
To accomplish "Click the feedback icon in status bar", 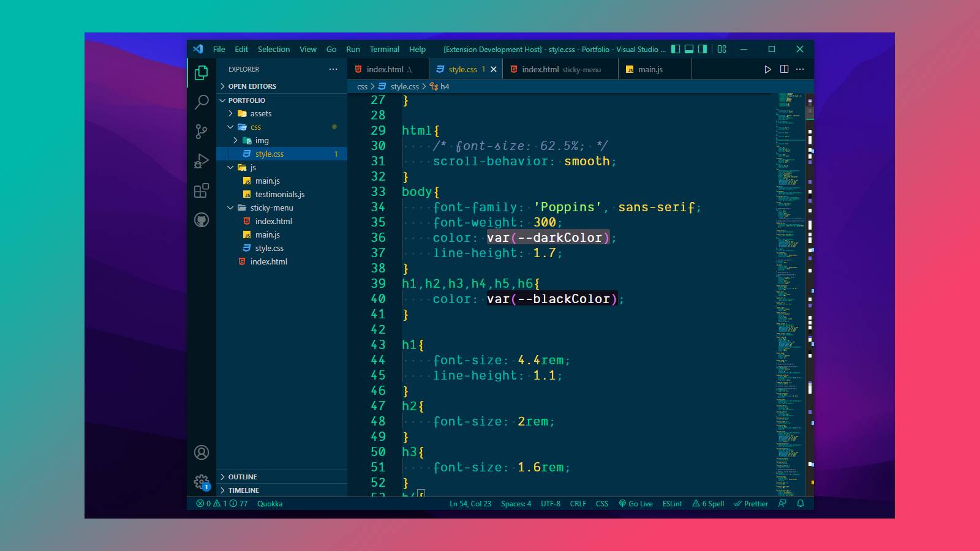I will click(782, 503).
